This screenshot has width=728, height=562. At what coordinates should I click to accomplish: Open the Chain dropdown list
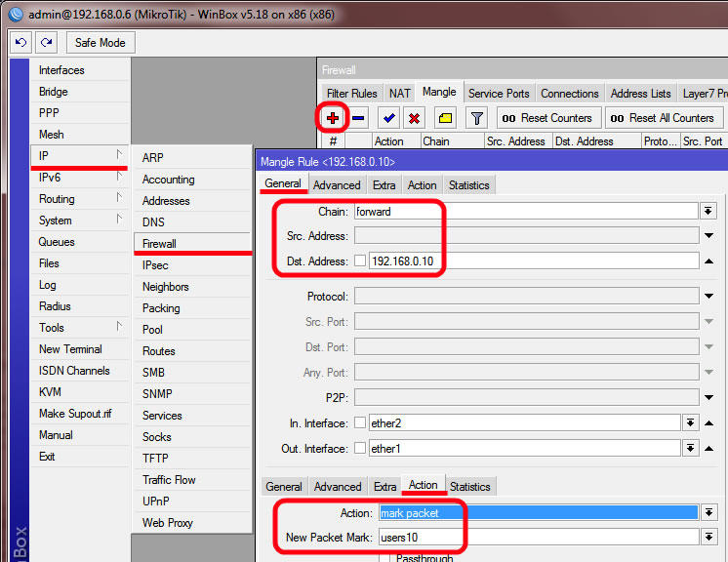click(x=708, y=212)
